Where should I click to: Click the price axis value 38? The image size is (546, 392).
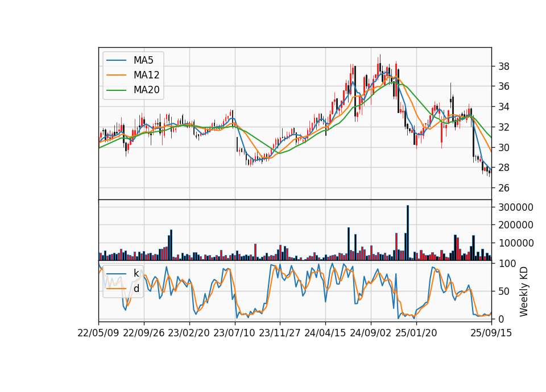(504, 66)
